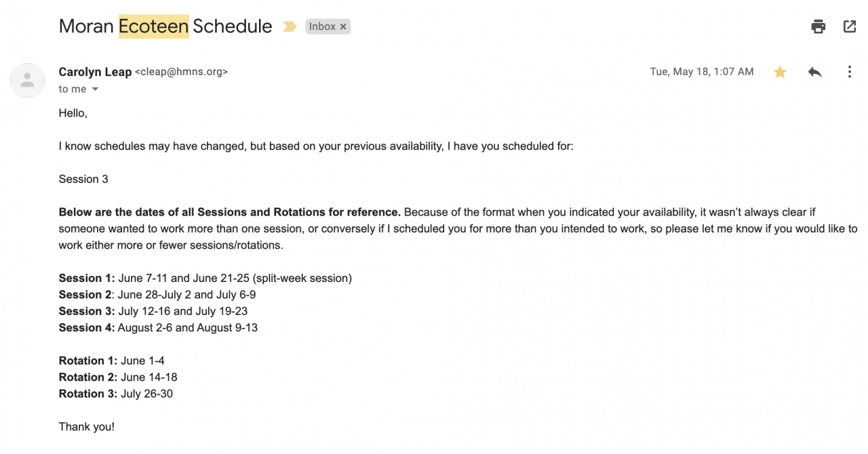Open the email in a new window
This screenshot has height=454, width=868.
pos(850,27)
